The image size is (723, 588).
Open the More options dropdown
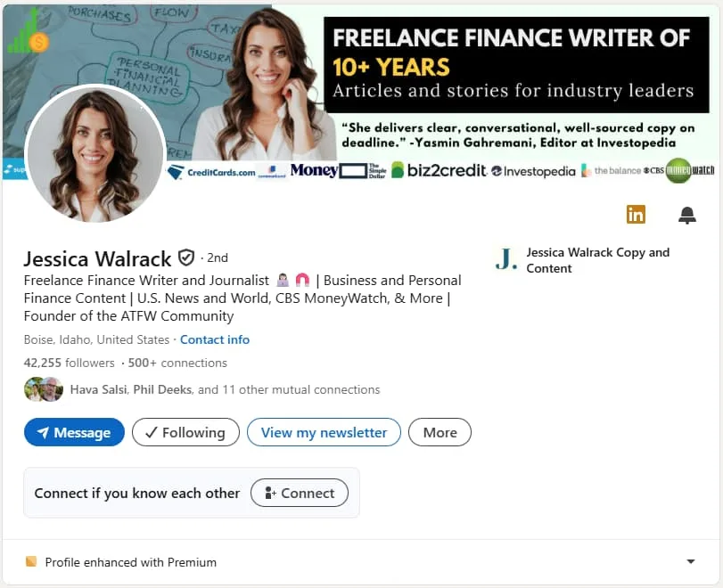440,432
